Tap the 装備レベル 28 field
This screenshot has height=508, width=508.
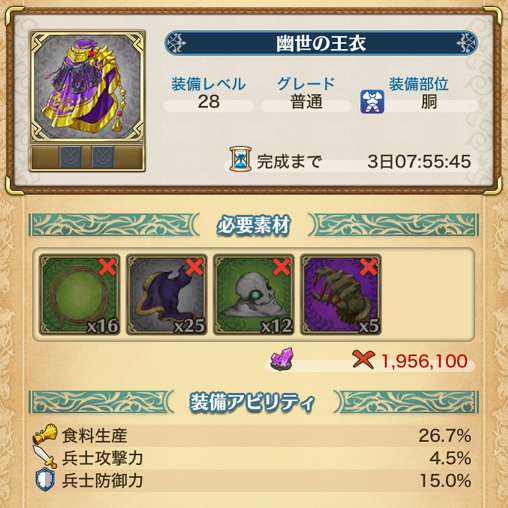click(x=208, y=94)
